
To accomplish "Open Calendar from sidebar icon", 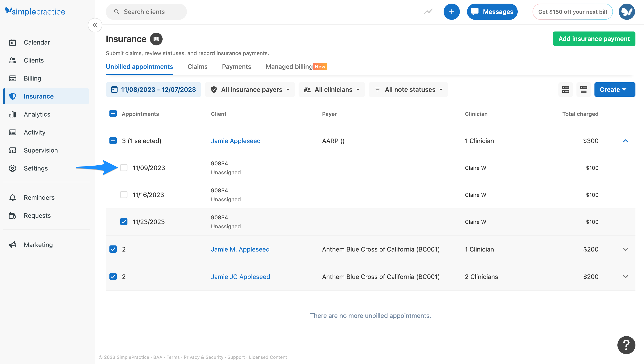I will 13,42.
